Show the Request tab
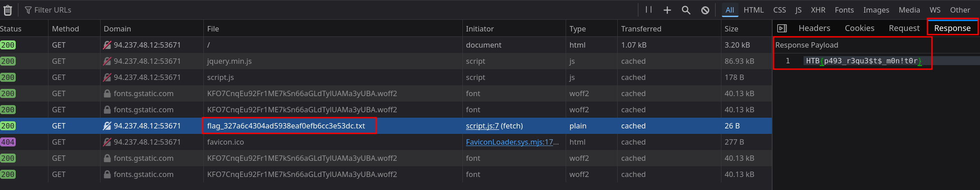The width and height of the screenshot is (980, 190). (904, 28)
